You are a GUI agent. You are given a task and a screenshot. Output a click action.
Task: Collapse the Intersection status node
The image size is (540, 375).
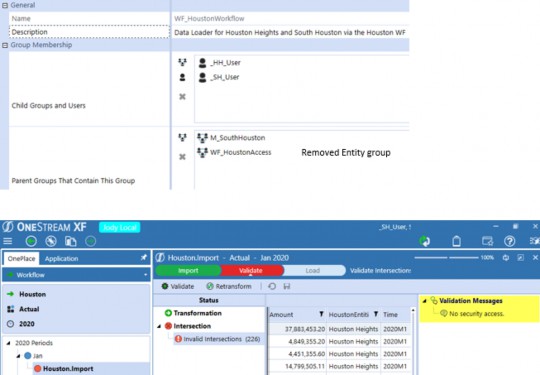click(159, 326)
